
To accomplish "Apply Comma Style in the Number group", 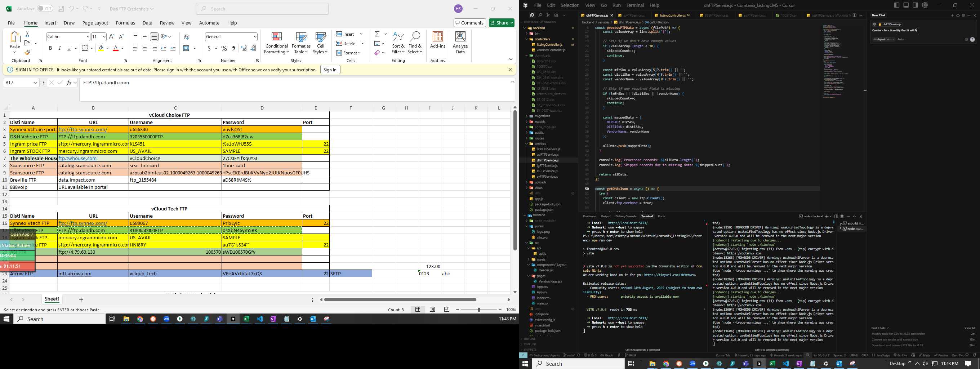I will [233, 48].
